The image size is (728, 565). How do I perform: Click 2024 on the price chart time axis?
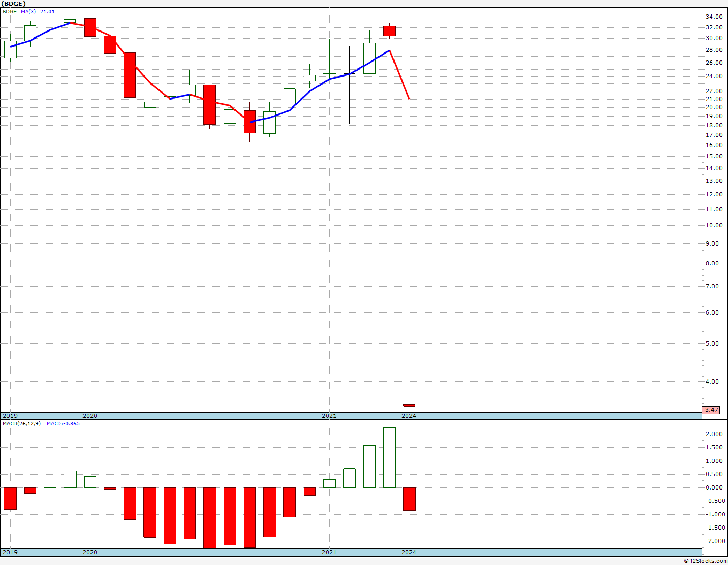[x=409, y=416]
